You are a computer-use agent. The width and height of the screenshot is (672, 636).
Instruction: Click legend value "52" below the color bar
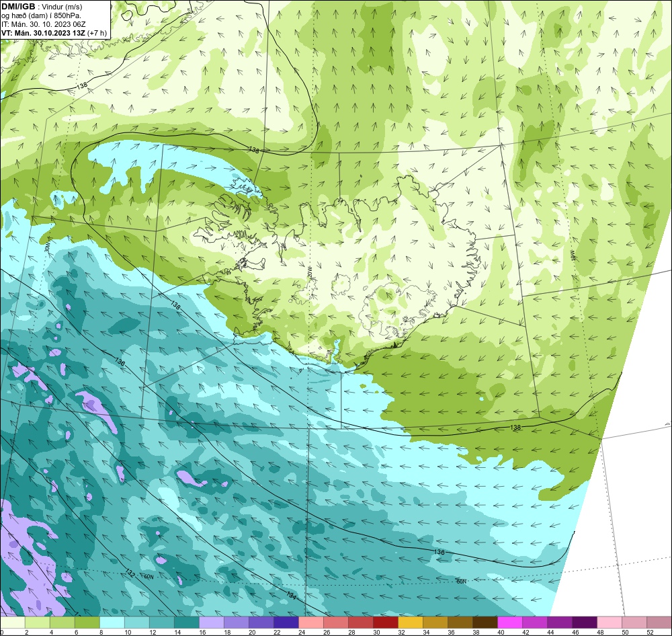650,632
